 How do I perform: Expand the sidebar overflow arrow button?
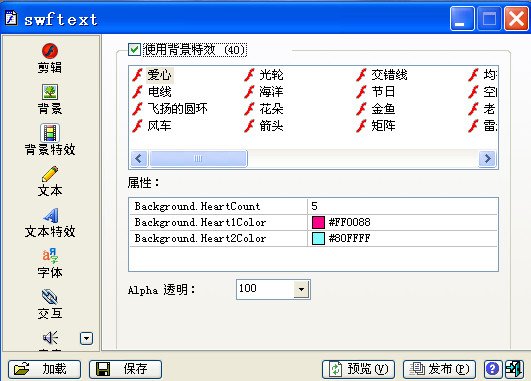click(x=86, y=338)
